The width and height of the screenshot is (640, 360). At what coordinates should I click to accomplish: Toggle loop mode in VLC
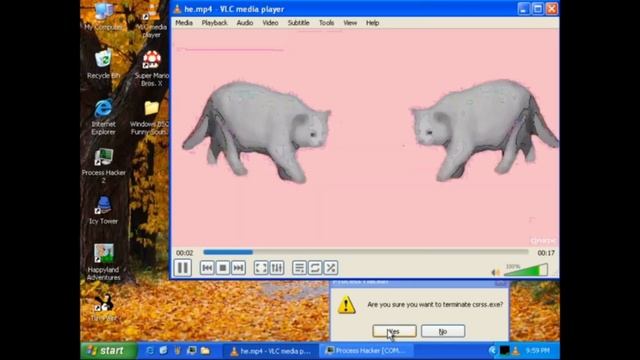(315, 268)
